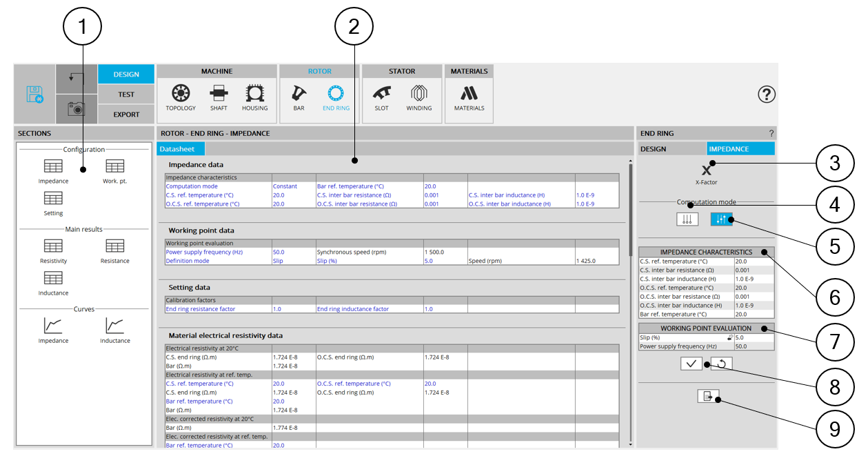Click the reset arrow button
Screen dimensions: 868x465
721,364
